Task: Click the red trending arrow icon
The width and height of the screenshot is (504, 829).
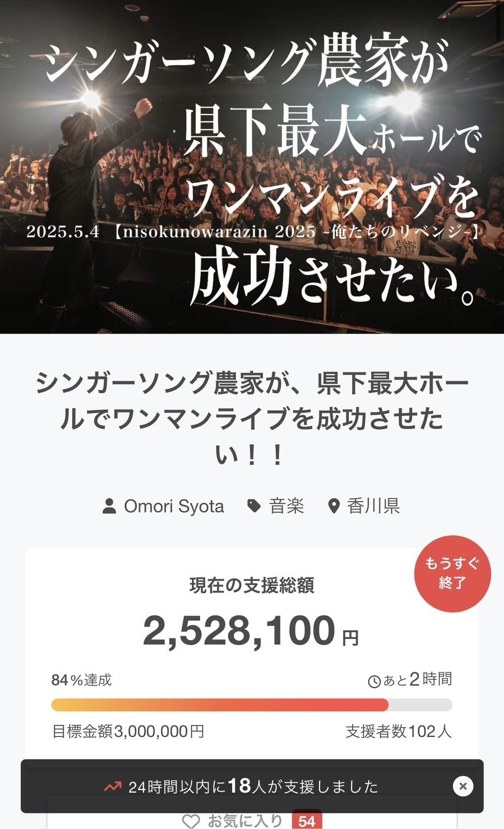Action: point(113,786)
